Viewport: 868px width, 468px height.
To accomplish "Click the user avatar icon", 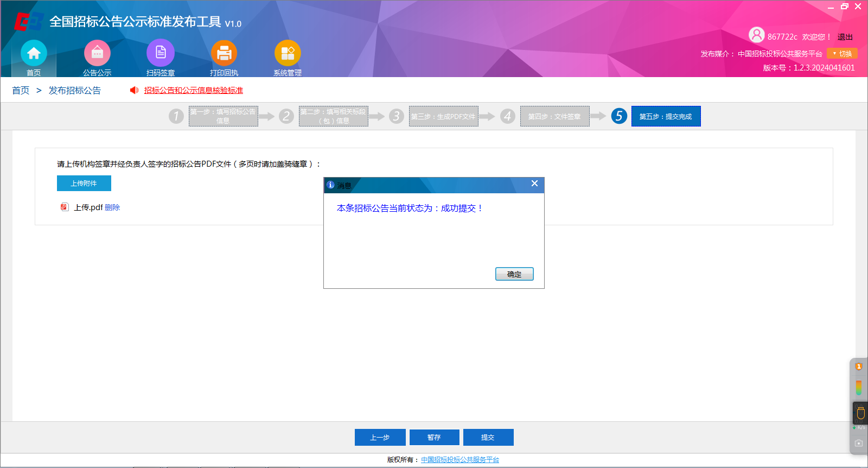I will (x=756, y=35).
